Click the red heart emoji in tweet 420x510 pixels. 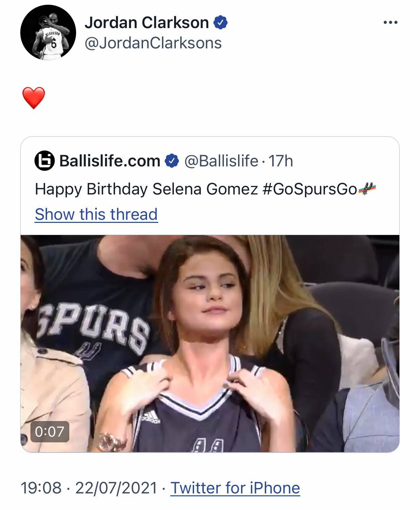pyautogui.click(x=33, y=98)
